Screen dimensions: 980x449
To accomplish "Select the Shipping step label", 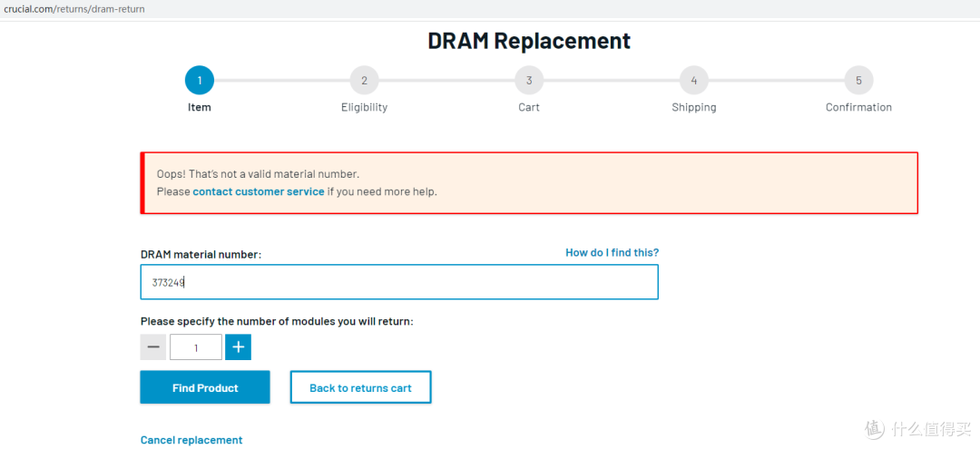I will 694,107.
